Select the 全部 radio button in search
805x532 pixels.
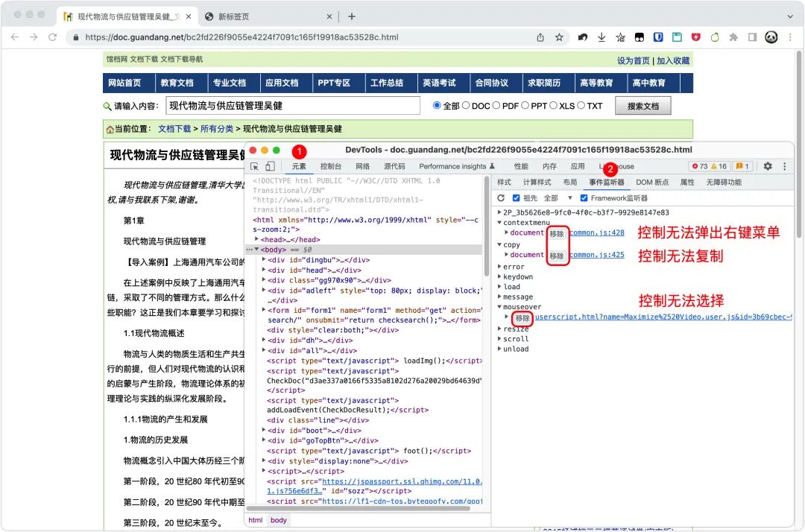pos(437,105)
